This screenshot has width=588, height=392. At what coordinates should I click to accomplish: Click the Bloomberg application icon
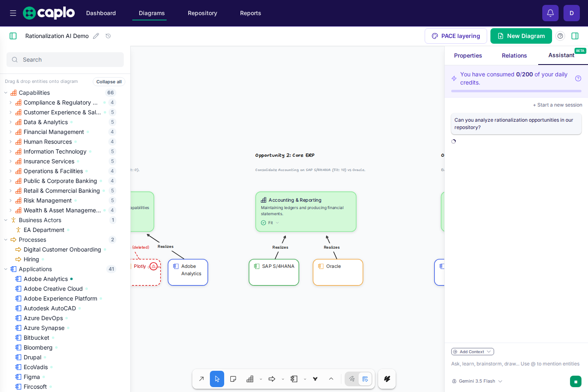pyautogui.click(x=18, y=347)
